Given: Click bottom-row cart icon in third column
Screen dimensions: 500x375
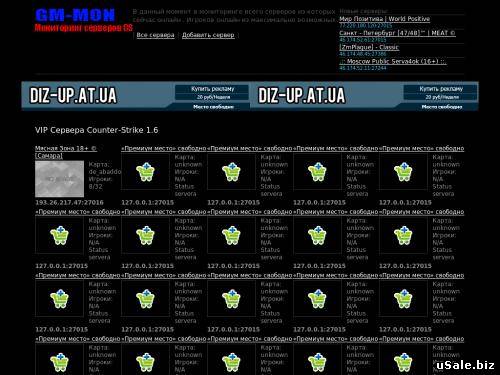Looking at the screenshot, I should [x=232, y=362].
